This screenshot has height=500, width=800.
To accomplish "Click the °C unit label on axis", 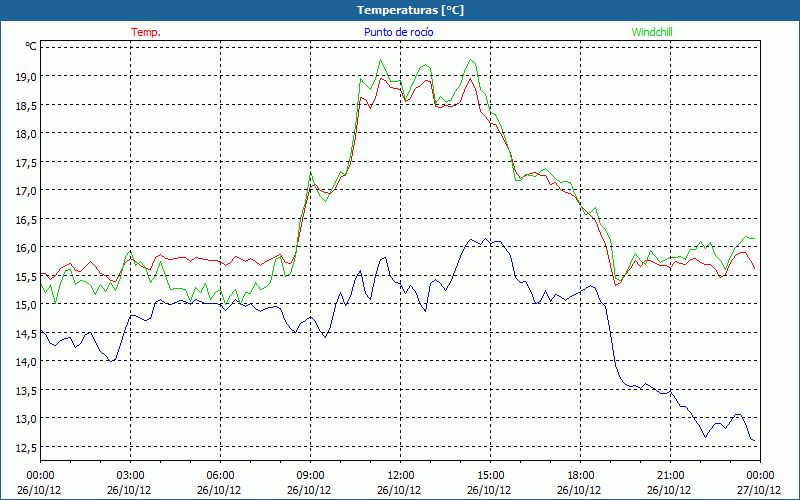I will 31,46.
